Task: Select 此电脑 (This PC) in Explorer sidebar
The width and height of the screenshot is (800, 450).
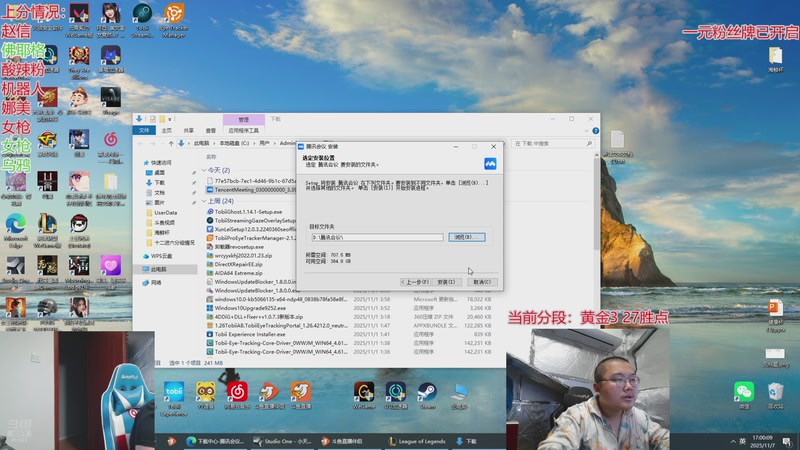Action: 159,269
